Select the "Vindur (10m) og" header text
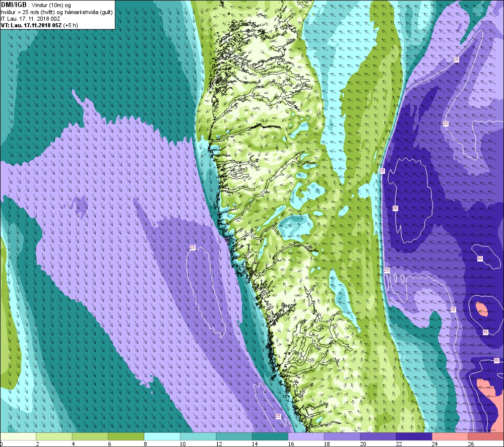The height and width of the screenshot is (447, 504). [51, 5]
